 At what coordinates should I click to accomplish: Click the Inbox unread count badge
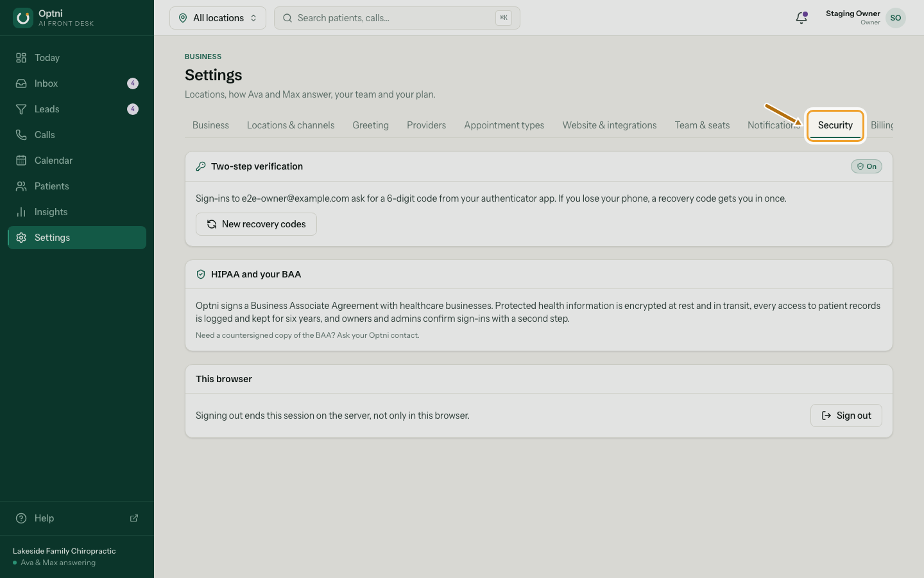pyautogui.click(x=133, y=83)
